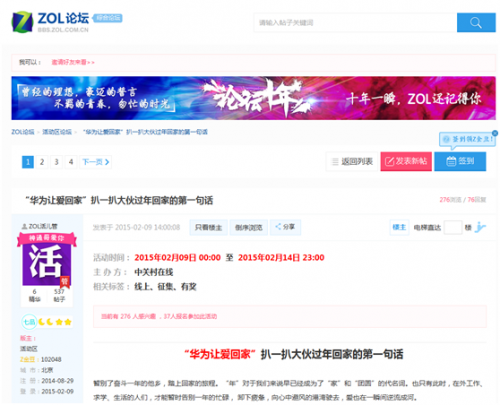Image resolution: width=500 pixels, height=405 pixels.
Task: Click thread title in breadcrumb trail
Action: pos(145,132)
